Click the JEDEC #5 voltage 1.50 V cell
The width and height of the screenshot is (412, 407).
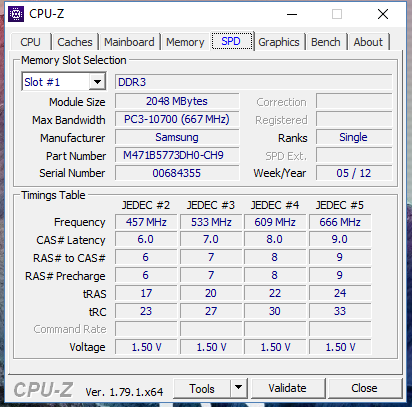point(340,347)
